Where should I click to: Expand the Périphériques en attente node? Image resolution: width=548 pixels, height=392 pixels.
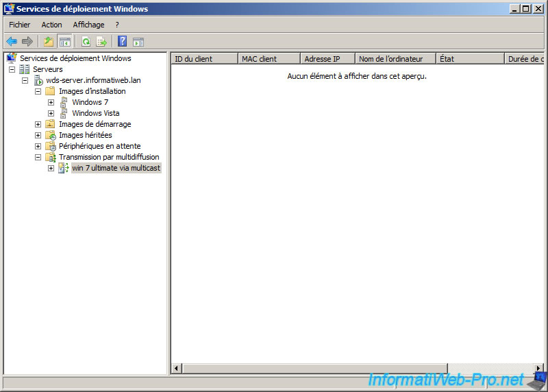pyautogui.click(x=38, y=146)
